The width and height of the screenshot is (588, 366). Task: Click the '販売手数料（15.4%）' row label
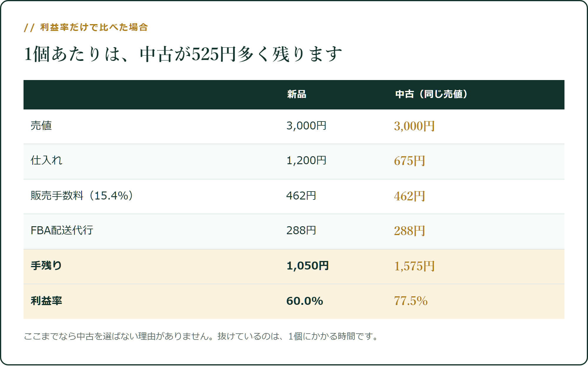(x=83, y=196)
